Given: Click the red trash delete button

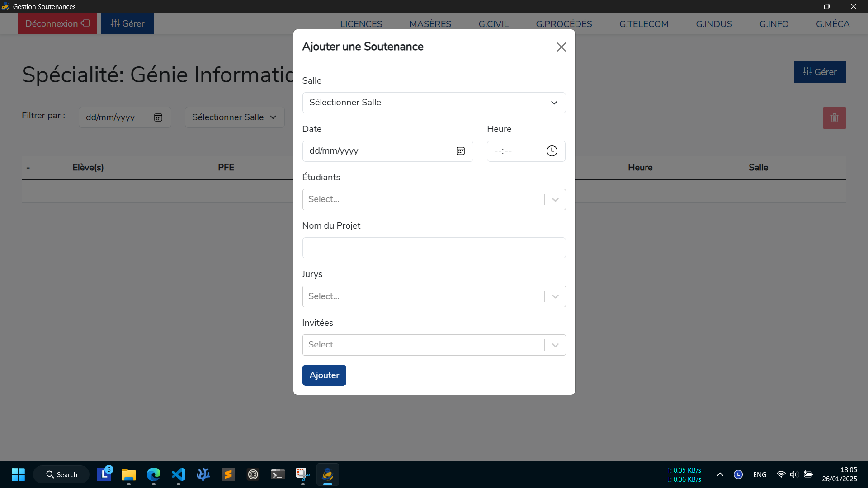Looking at the screenshot, I should click(834, 118).
